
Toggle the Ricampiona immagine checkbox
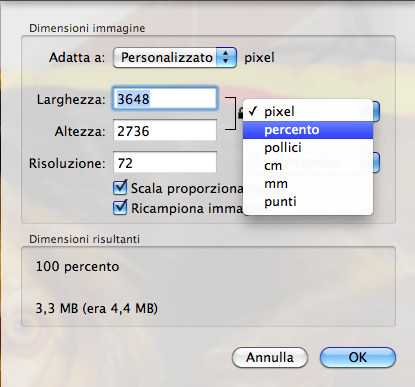click(x=120, y=208)
